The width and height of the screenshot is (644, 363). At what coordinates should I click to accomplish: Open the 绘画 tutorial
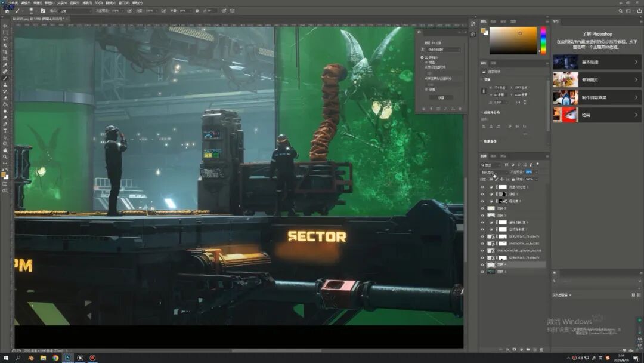point(597,115)
